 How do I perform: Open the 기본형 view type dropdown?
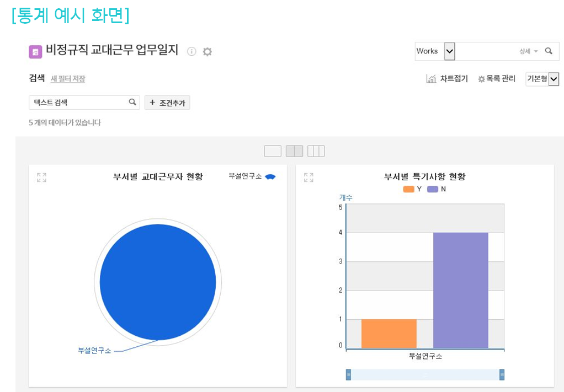coord(554,79)
